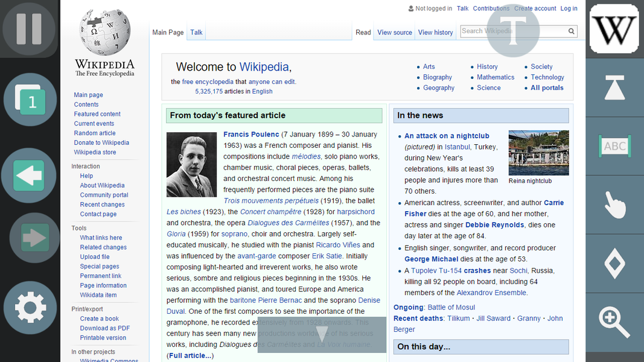Click the Francis Poulenc article link
Image resolution: width=644 pixels, height=362 pixels.
coord(251,134)
